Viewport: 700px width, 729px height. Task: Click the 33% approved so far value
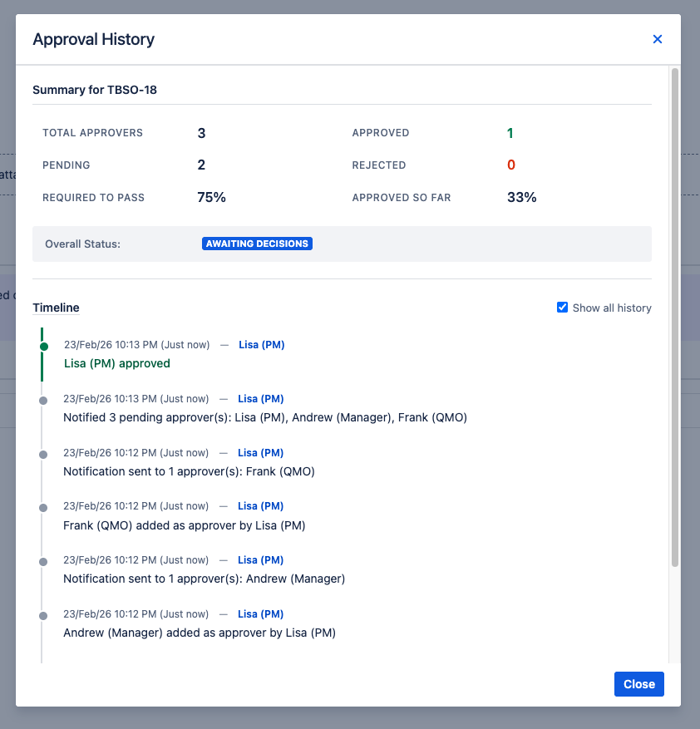click(520, 197)
